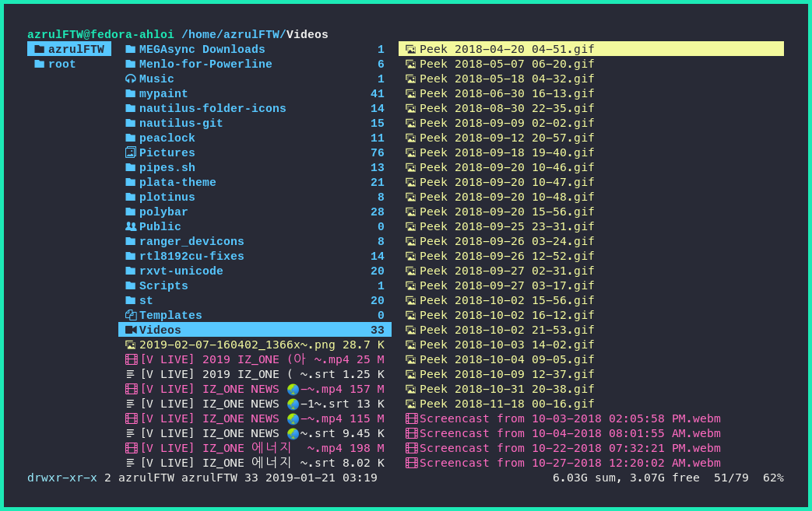This screenshot has width=812, height=511.
Task: Open the ranger_devicons folder
Action: 255,242
